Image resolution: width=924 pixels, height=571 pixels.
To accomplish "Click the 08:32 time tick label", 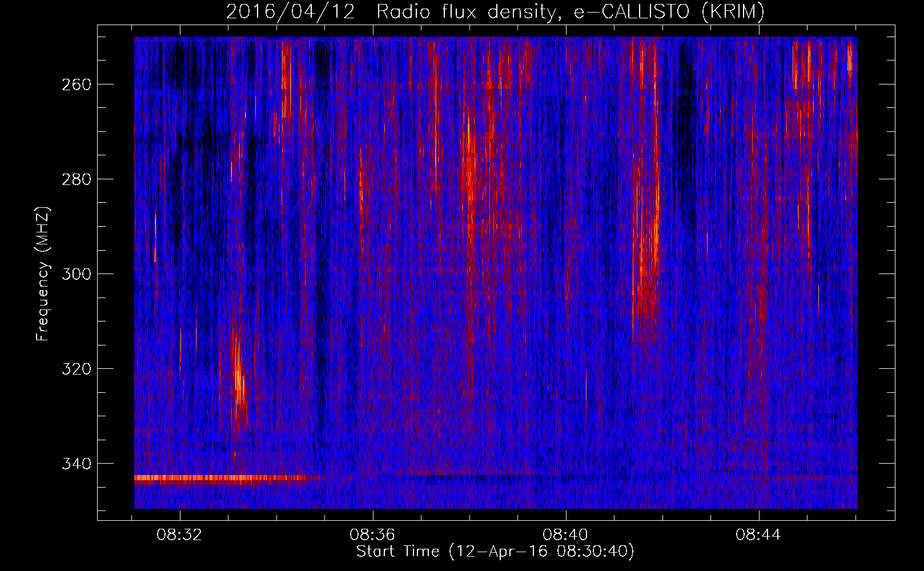I will pos(180,535).
